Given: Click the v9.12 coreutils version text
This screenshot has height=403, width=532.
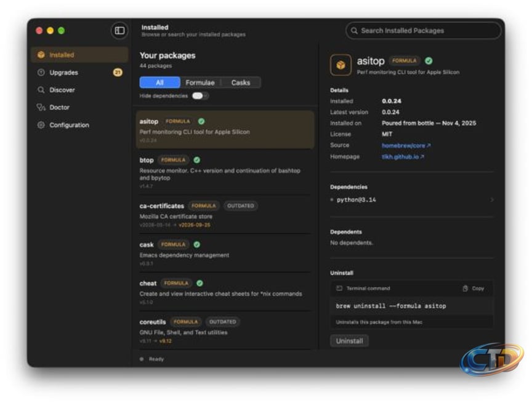Looking at the screenshot, I should tap(165, 341).
